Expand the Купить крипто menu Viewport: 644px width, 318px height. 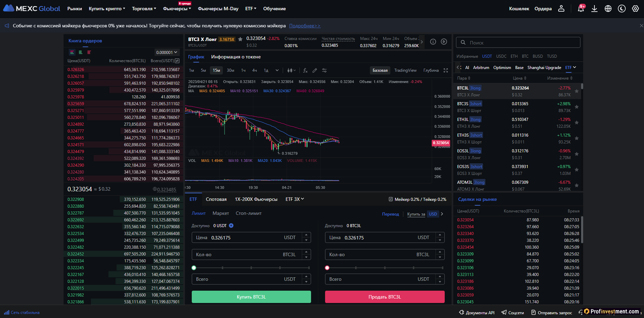(107, 9)
